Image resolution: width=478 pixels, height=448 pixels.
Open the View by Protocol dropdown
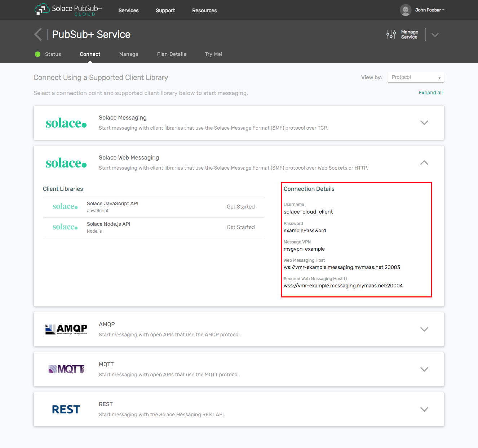click(416, 77)
